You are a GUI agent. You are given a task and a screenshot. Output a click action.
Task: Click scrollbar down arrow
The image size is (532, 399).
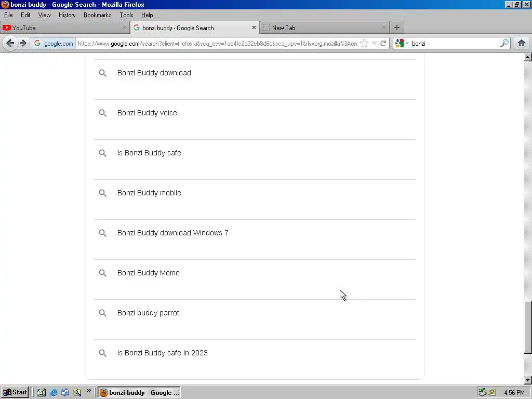[528, 380]
